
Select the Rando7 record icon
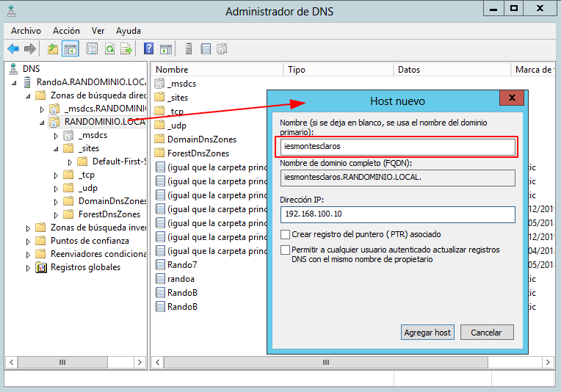(160, 265)
